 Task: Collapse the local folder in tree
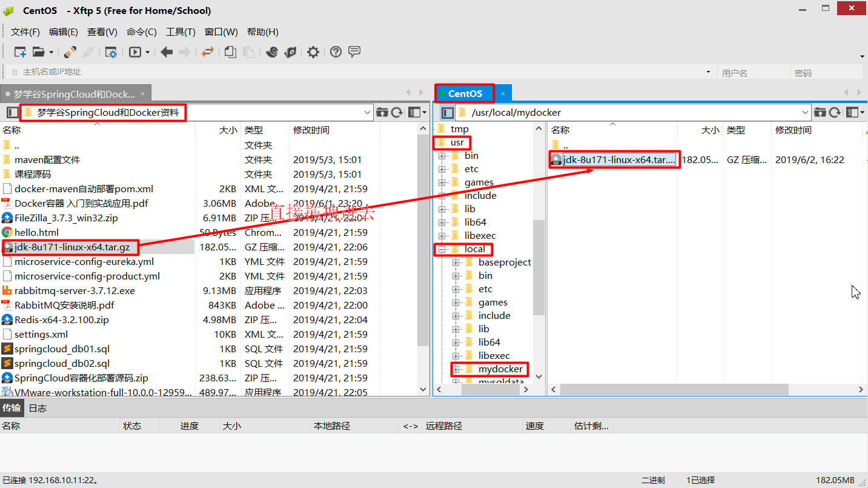[x=442, y=249]
